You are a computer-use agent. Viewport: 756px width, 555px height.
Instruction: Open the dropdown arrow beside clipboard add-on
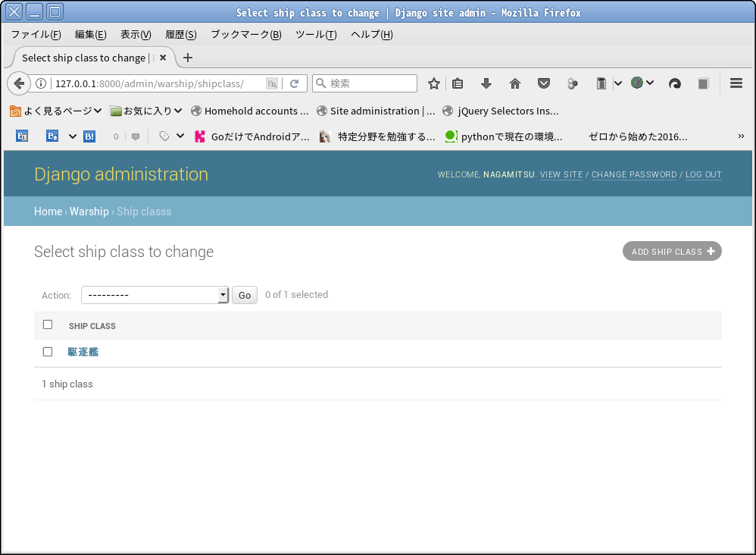tap(618, 83)
